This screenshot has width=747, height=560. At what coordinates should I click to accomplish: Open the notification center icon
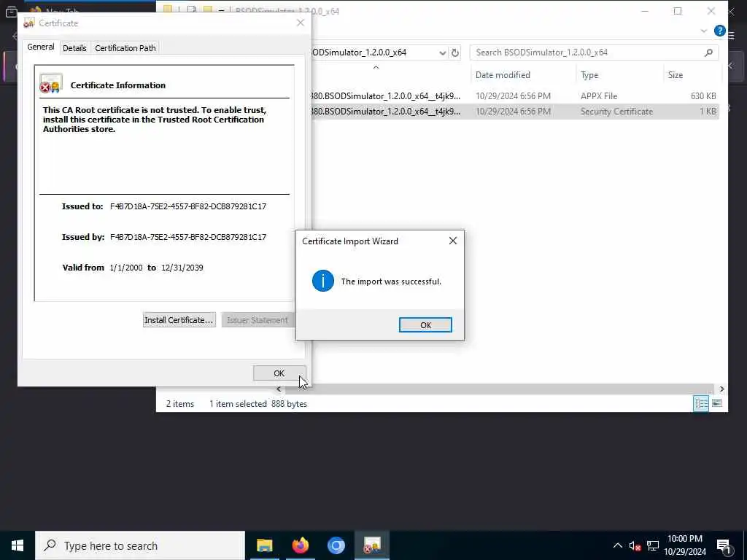pos(724,546)
